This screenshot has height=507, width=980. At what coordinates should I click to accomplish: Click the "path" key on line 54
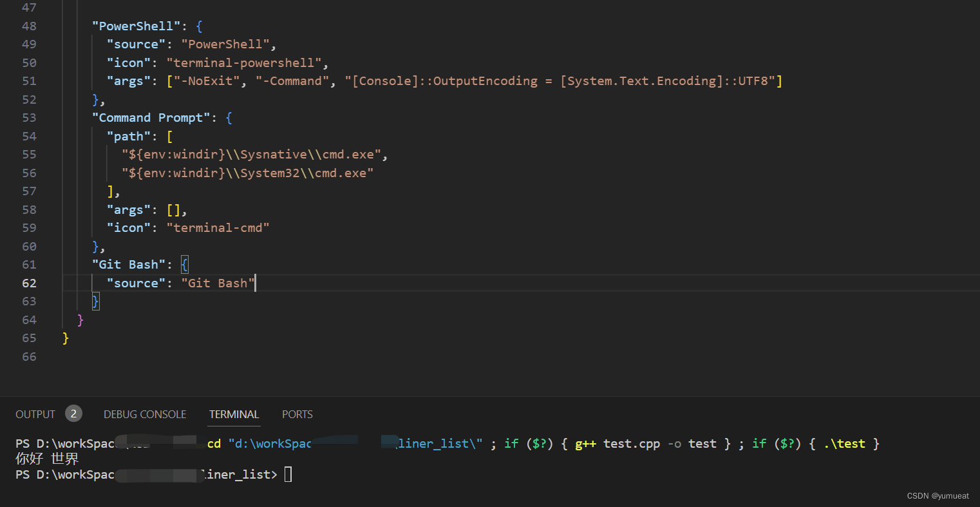tap(129, 137)
